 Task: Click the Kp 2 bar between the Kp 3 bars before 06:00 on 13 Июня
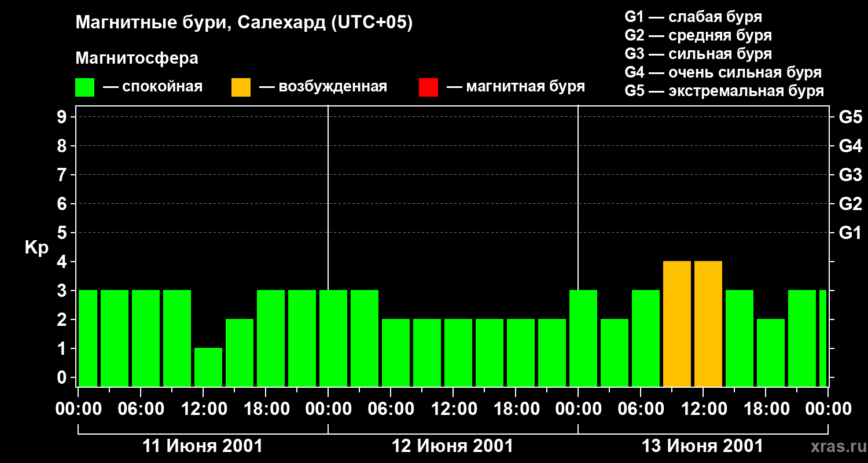[x=615, y=352]
